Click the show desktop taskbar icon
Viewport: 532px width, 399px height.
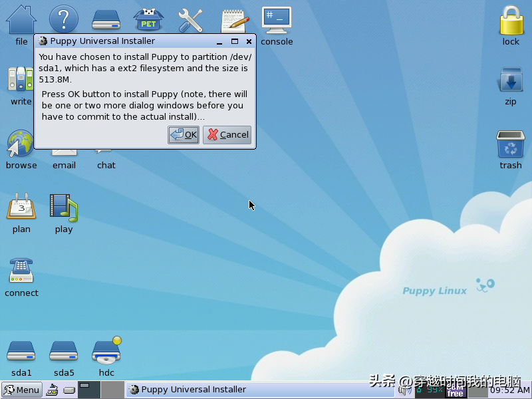click(53, 390)
